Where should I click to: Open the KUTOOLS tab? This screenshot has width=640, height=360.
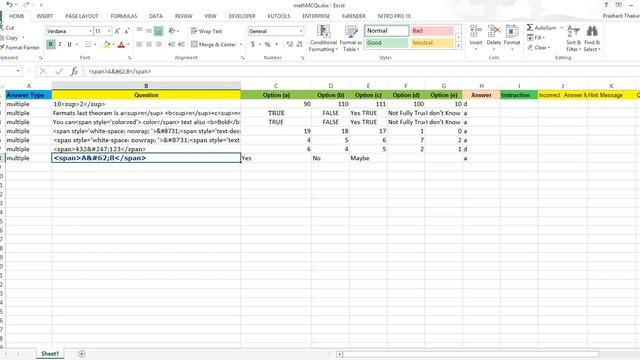(x=278, y=16)
